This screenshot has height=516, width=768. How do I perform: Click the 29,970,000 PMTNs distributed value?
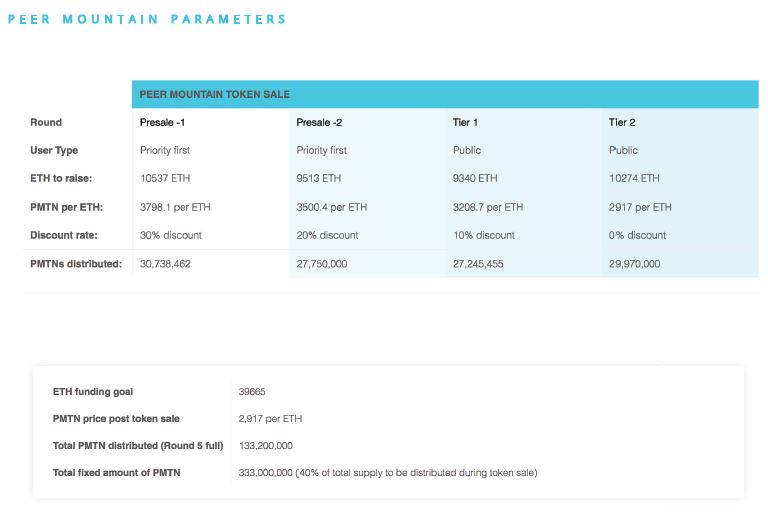click(x=634, y=264)
